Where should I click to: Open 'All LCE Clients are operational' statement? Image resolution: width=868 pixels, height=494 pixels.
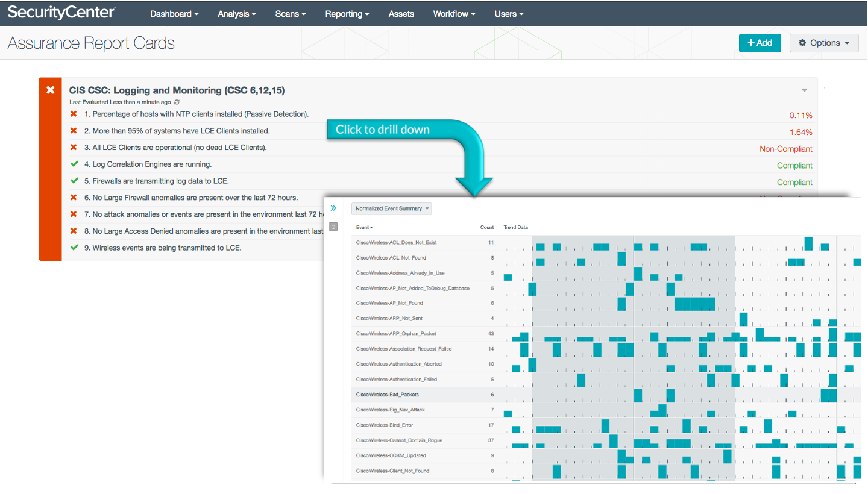pyautogui.click(x=175, y=148)
